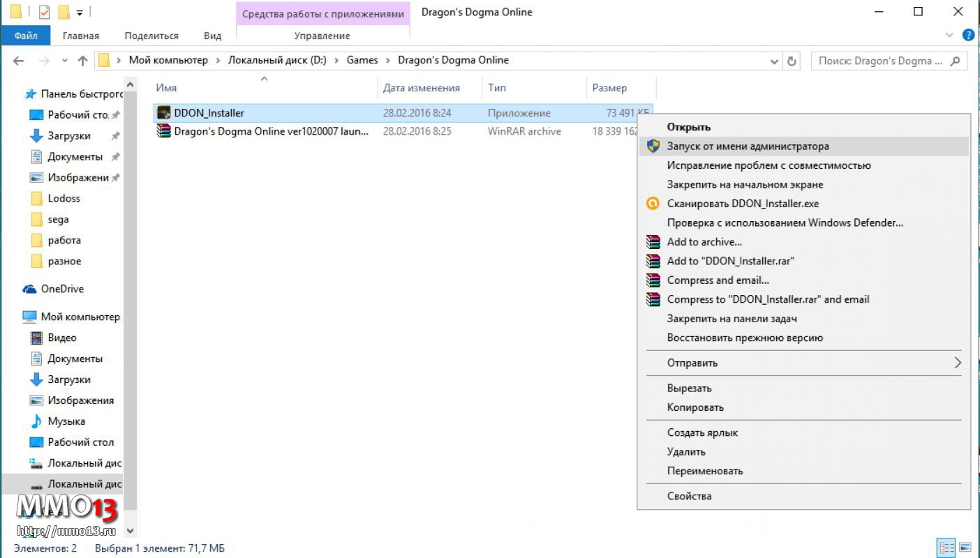Click the Forward navigation arrow
This screenshot has width=980, height=558.
44,61
